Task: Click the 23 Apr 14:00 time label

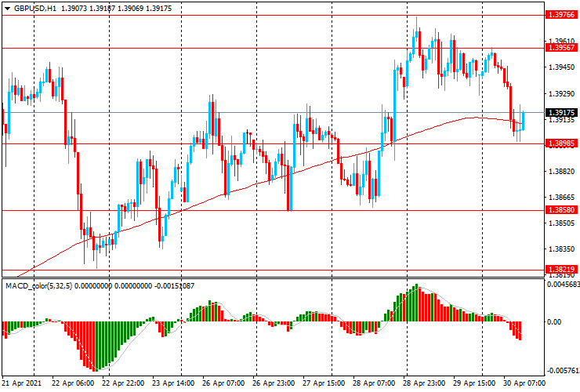Action: (172, 384)
